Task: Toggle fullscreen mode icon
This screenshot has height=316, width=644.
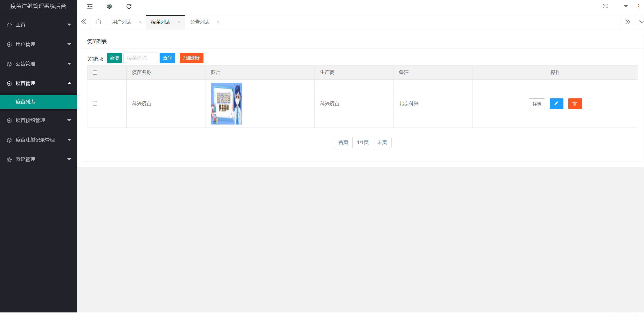Action: tap(605, 6)
